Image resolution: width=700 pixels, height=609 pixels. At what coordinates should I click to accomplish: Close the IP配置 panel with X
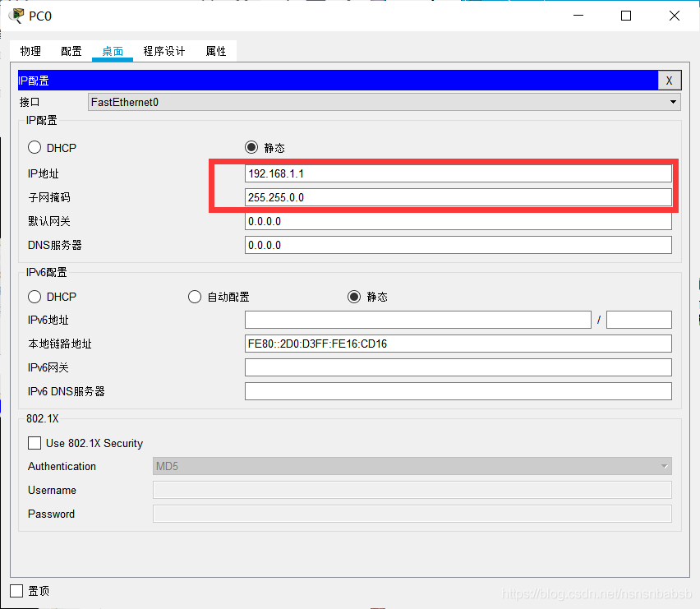point(670,81)
